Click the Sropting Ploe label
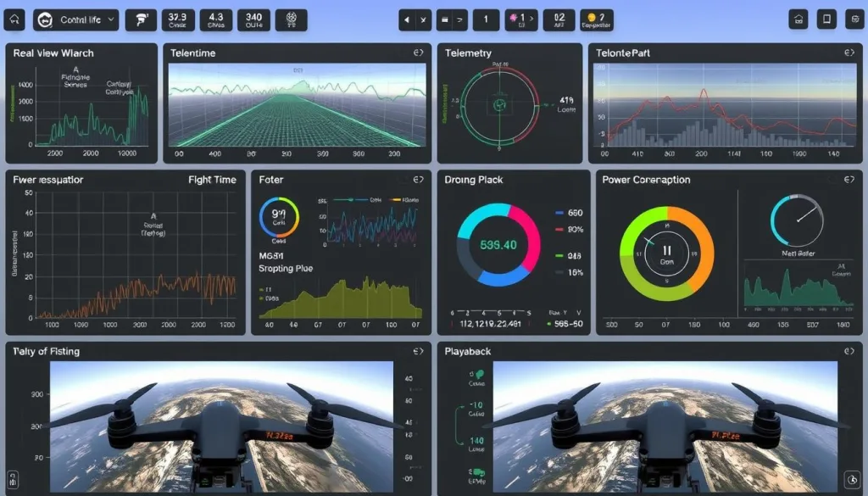Image resolution: width=868 pixels, height=496 pixels. pyautogui.click(x=286, y=269)
